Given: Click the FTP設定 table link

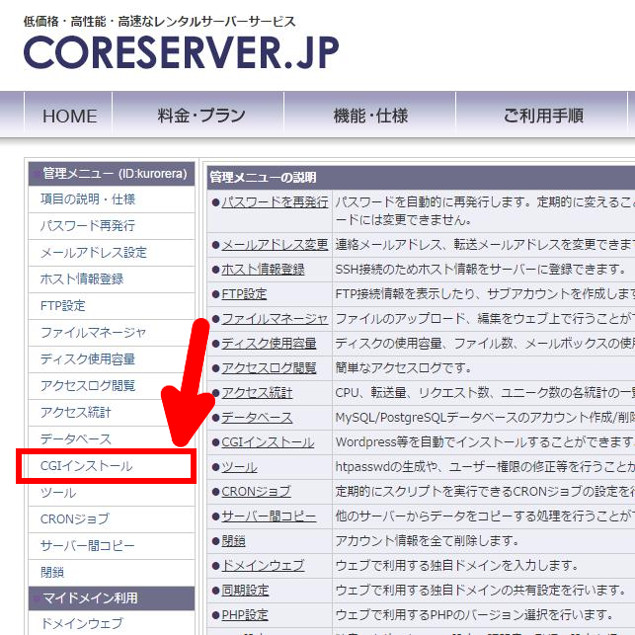Looking at the screenshot, I should coord(244,294).
